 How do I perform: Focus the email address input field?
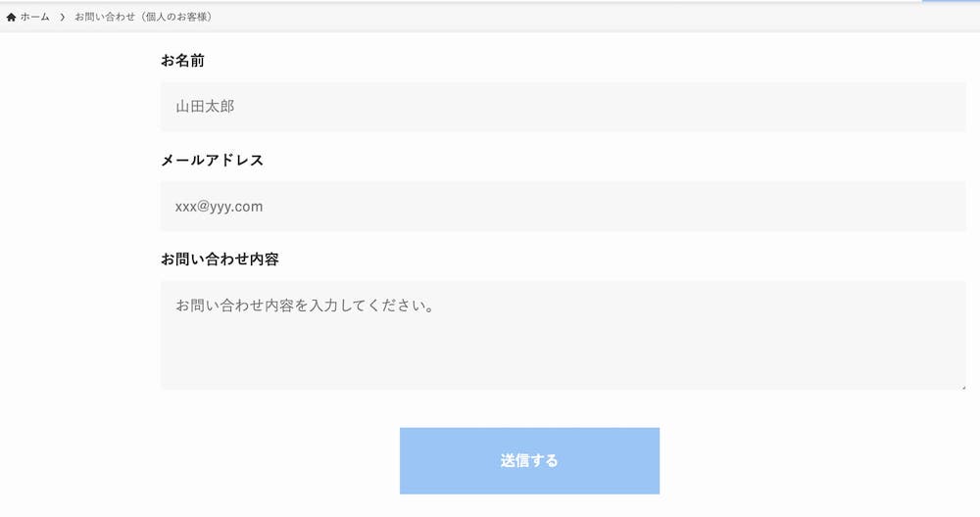[x=563, y=206]
